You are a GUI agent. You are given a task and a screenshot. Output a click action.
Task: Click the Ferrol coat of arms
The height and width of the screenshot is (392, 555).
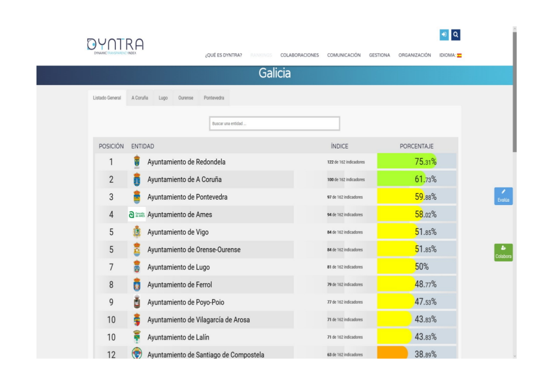[137, 284]
